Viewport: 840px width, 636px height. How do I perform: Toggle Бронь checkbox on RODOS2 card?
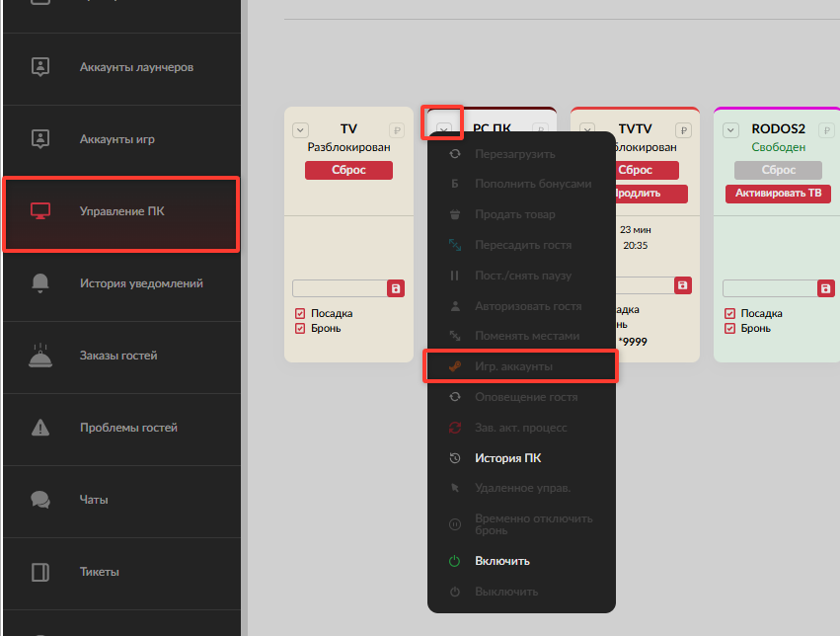729,329
